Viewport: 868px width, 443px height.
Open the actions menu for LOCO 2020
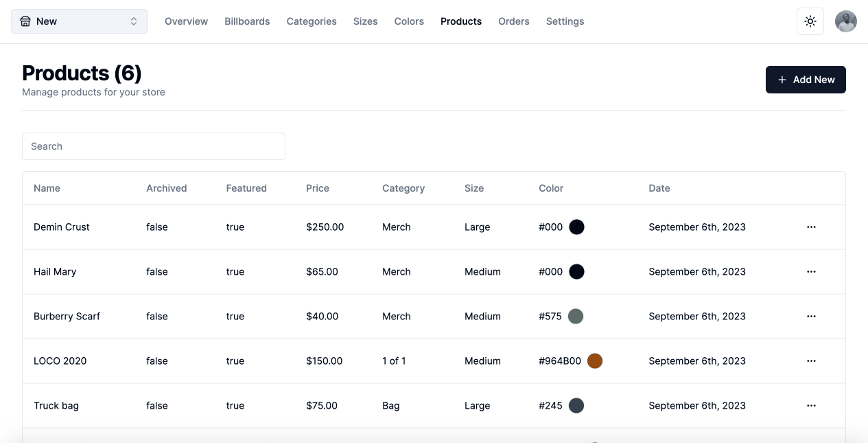click(x=811, y=361)
